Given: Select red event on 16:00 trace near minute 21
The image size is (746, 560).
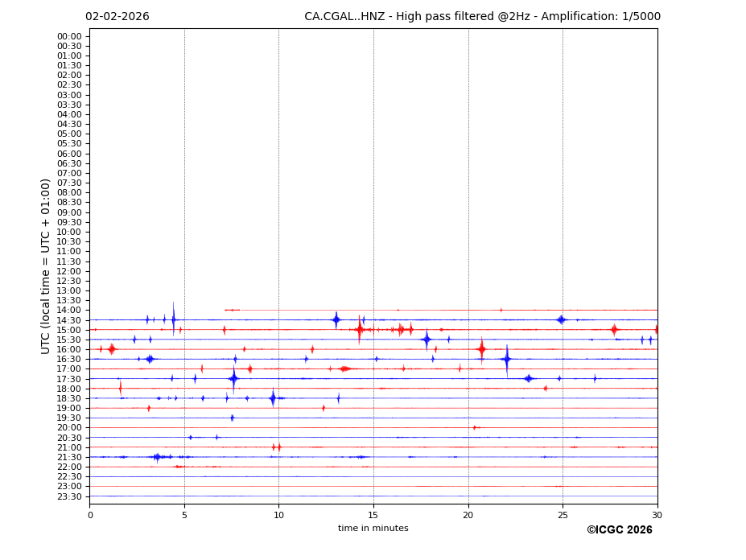Looking at the screenshot, I should tap(481, 349).
